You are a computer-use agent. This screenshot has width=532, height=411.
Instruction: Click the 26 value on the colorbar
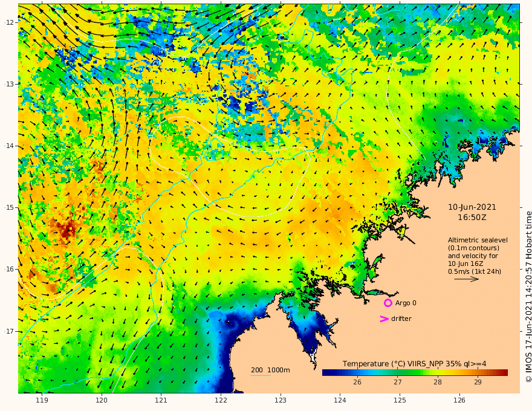point(357,382)
